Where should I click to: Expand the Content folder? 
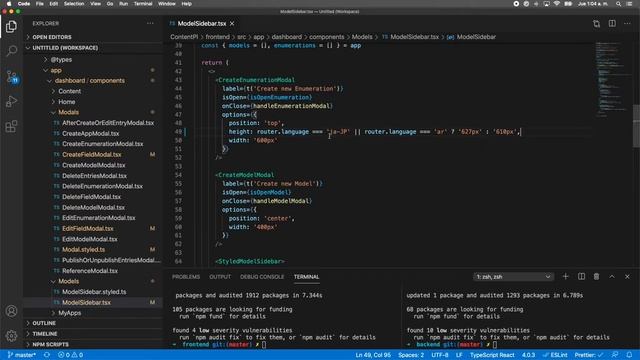coord(69,91)
